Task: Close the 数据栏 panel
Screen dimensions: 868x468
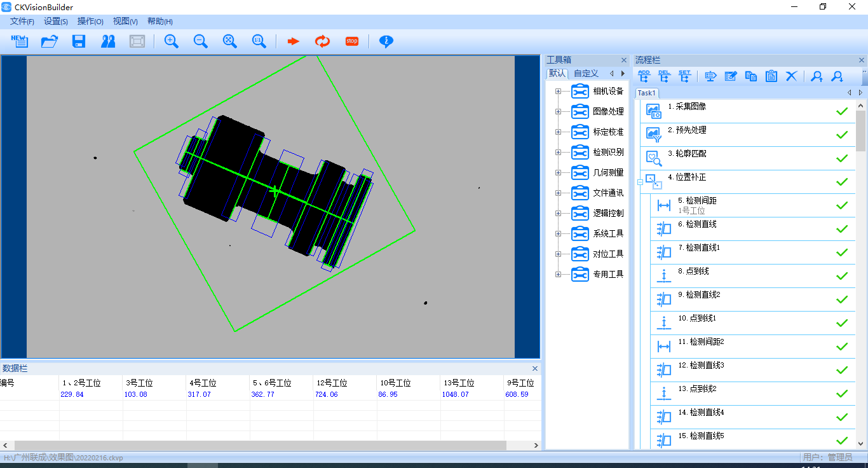Action: point(535,368)
